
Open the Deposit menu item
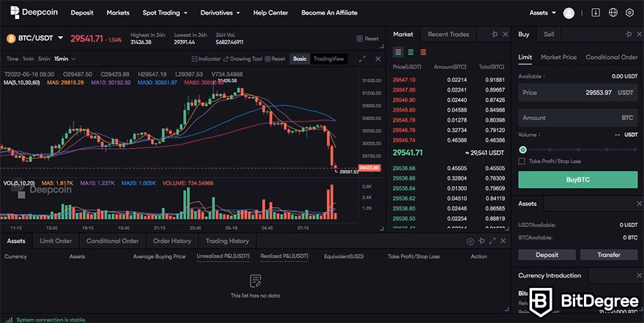(82, 12)
